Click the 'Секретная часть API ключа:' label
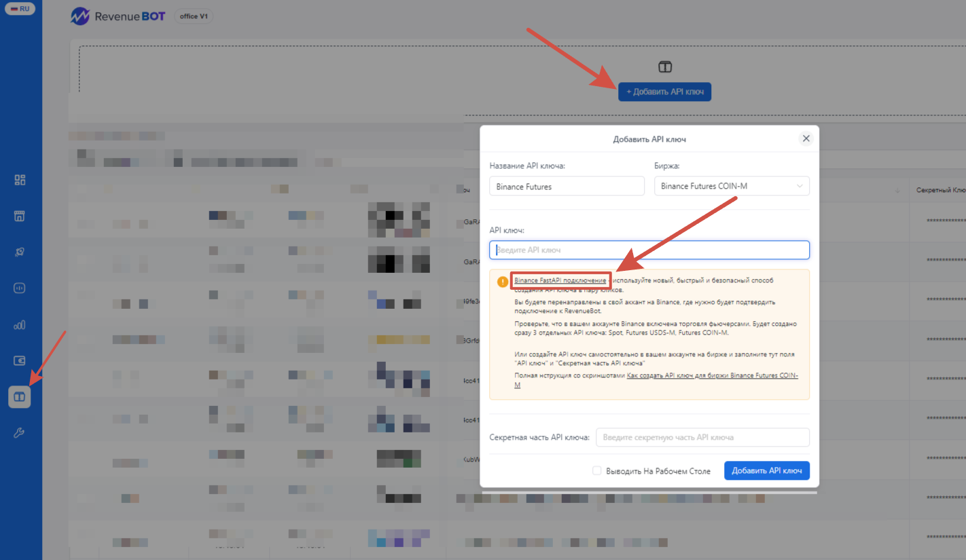 pos(539,438)
